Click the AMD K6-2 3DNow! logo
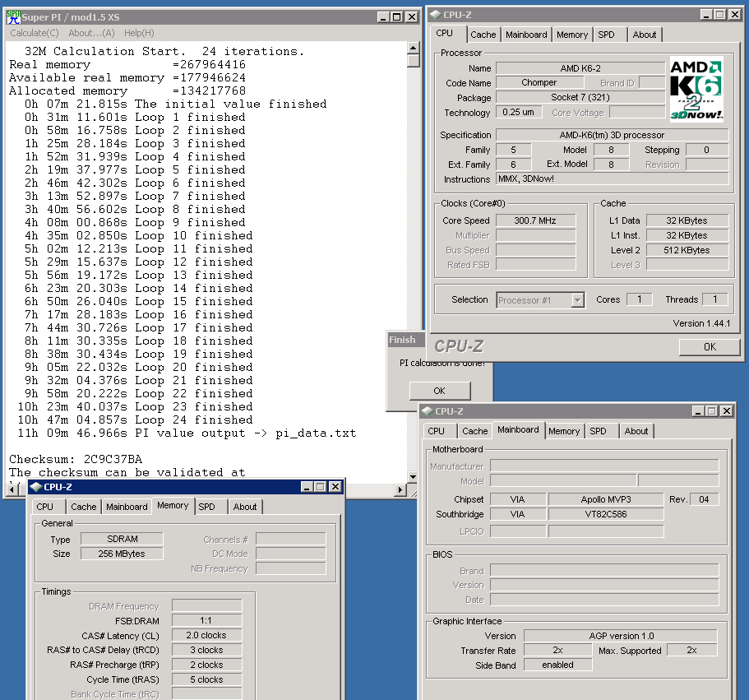 (x=696, y=89)
